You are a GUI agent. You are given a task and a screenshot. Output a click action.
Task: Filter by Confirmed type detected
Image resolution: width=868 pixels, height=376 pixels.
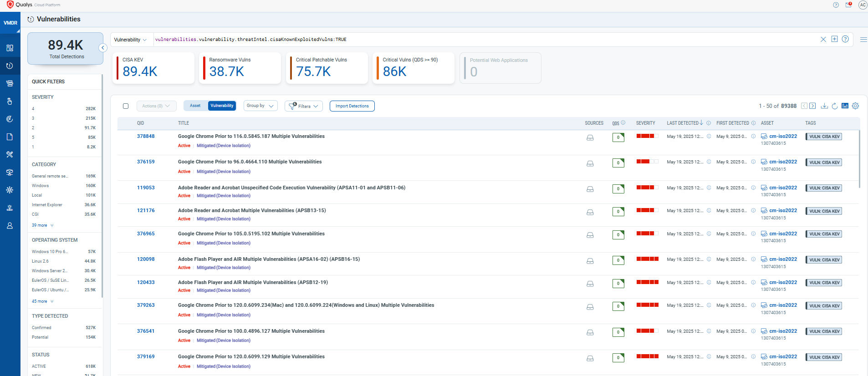64,328
